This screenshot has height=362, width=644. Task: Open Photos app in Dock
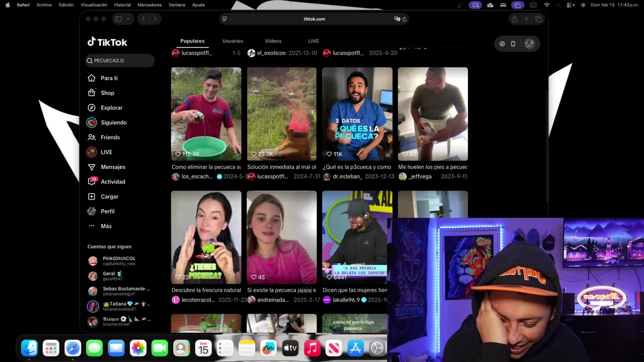coord(138,348)
